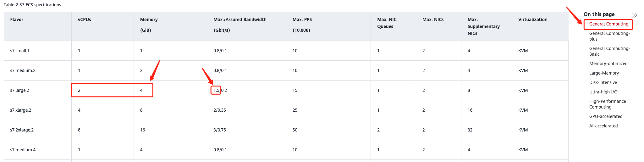Select the s7.xlarge.2 bandwidth value 2/0.35
This screenshot has width=644, height=162.
tap(220, 110)
